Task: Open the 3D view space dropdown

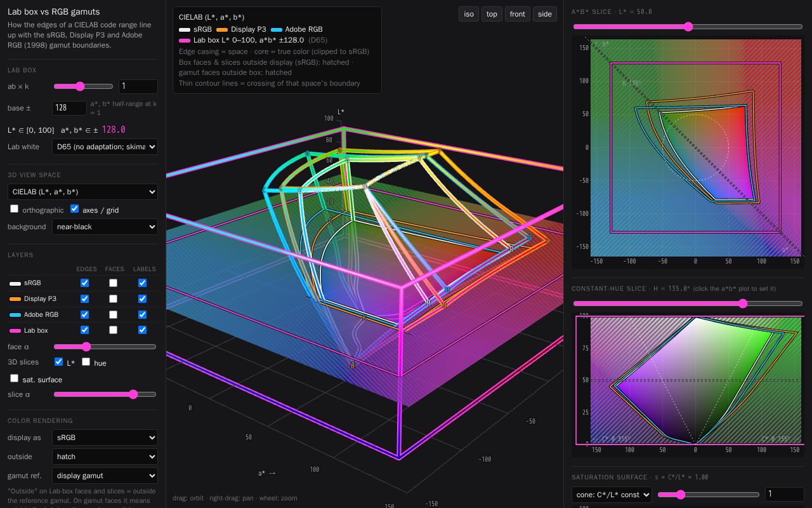Action: coord(82,192)
